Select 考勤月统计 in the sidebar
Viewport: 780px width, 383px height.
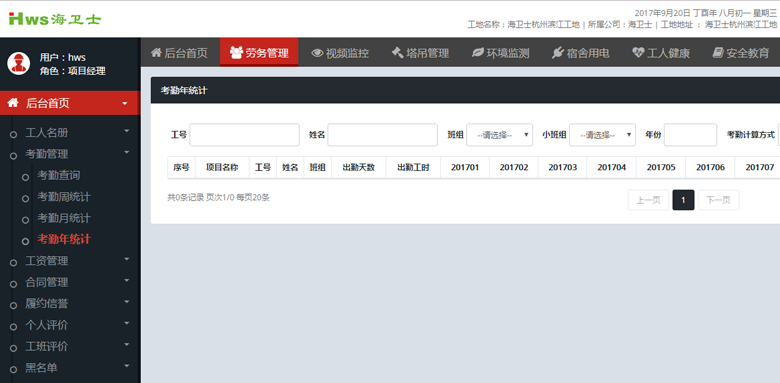click(64, 218)
